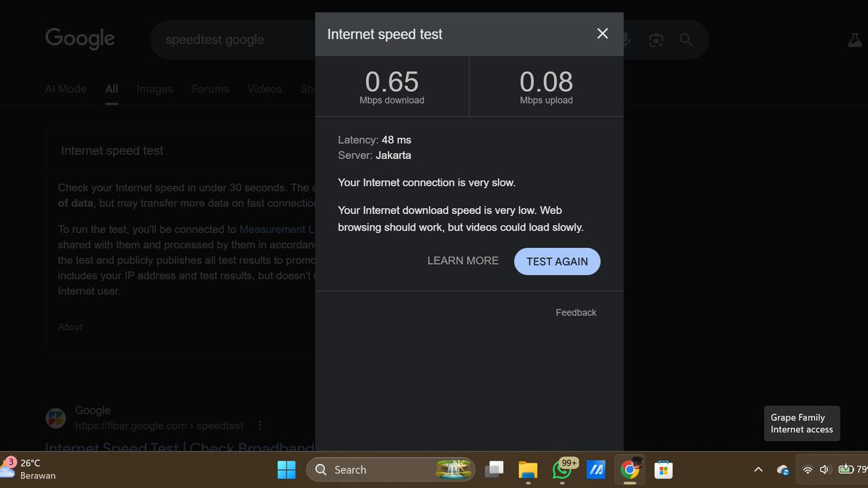Image resolution: width=868 pixels, height=488 pixels.
Task: Click the 'Internet speed test' card heading
Action: 112,150
